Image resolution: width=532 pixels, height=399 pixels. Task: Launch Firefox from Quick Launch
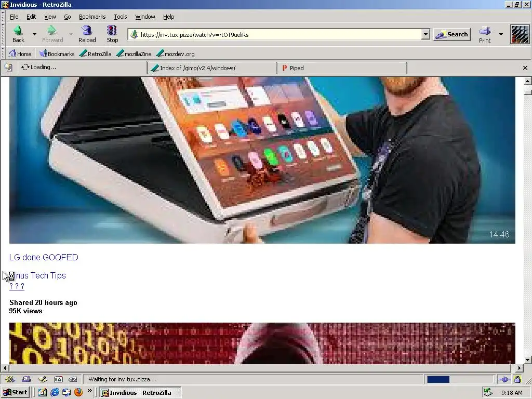pyautogui.click(x=78, y=393)
